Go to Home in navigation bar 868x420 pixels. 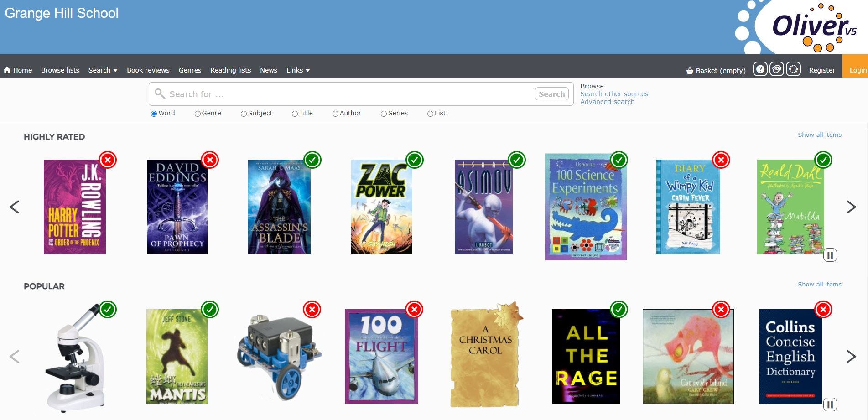pos(18,70)
